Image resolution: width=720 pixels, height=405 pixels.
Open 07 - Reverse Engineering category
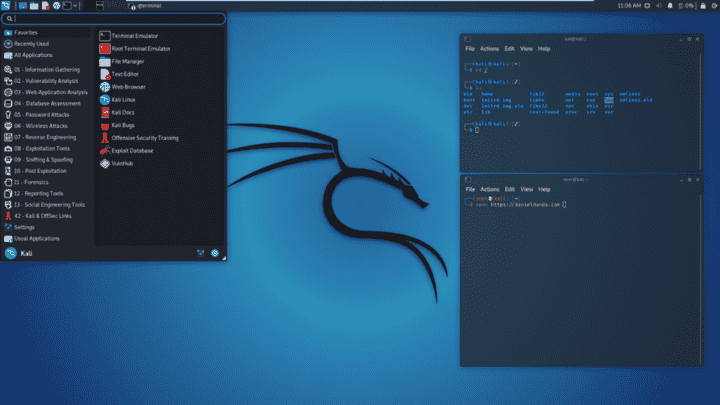[x=46, y=137]
